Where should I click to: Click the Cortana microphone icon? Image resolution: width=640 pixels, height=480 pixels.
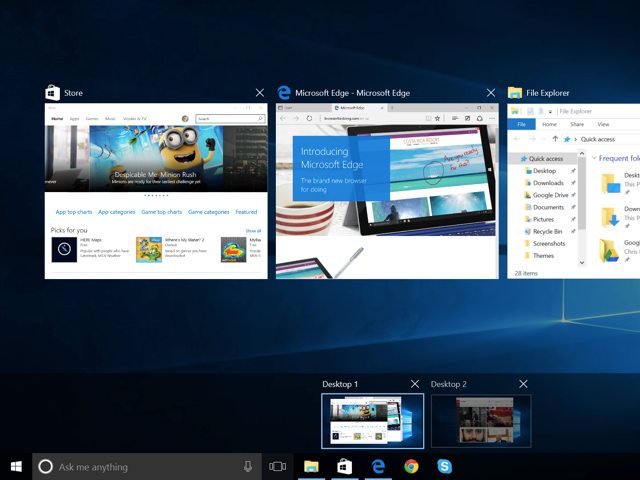248,467
